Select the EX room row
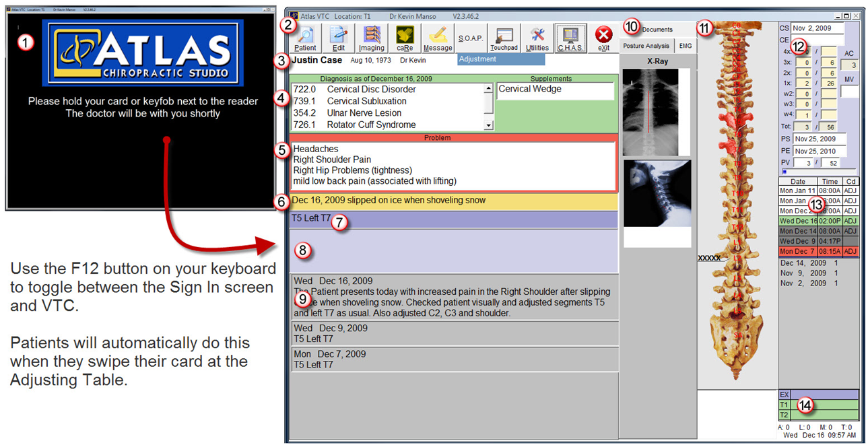This screenshot has width=868, height=447. click(818, 394)
